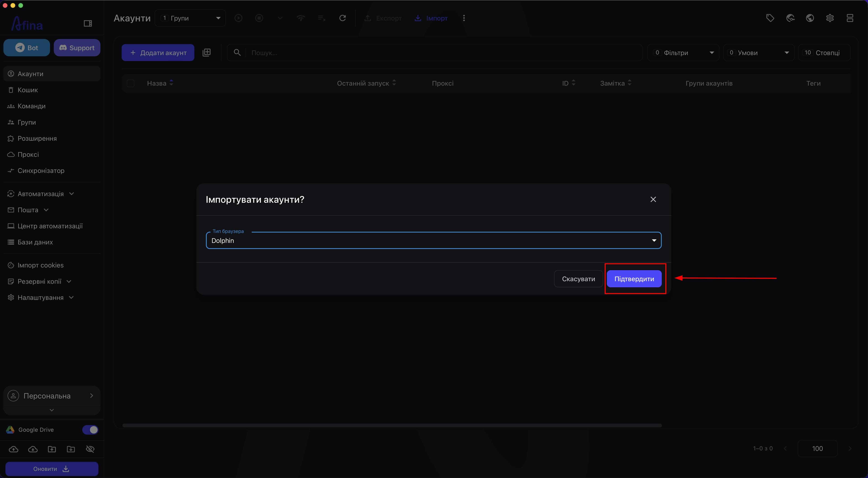
Task: Tick the select-all checkbox in table header
Action: tap(130, 83)
